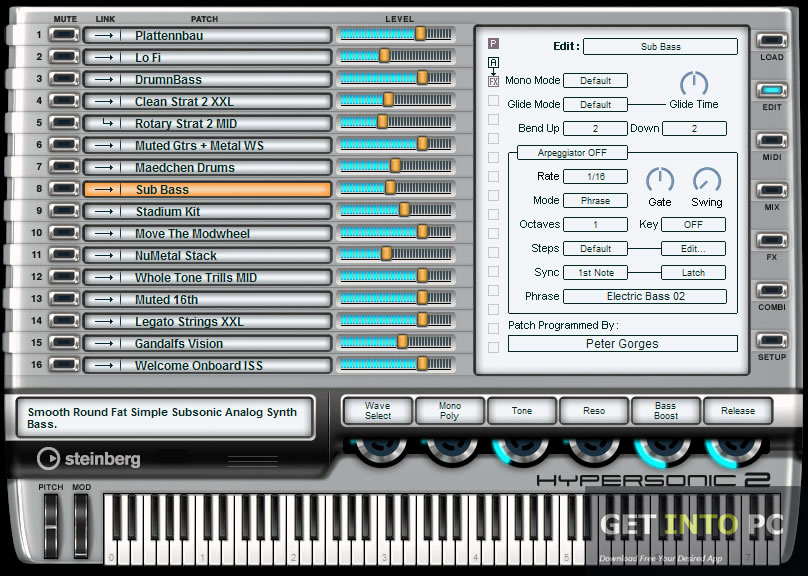Viewport: 808px width, 576px height.
Task: Open the arpeggiator Mode dropdown showing Phrase
Action: 596,200
